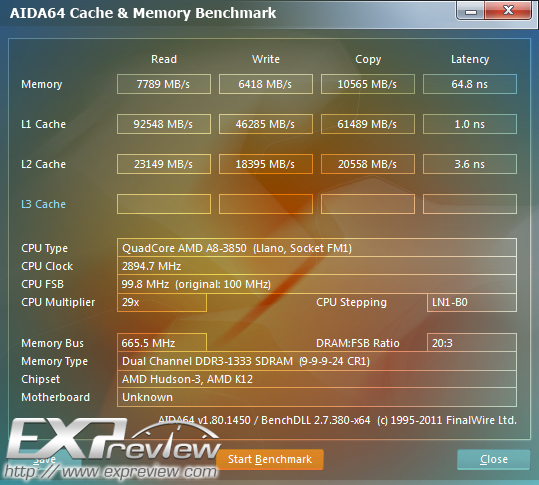
Task: Click the L1 Cache Read 92548 MB/s field
Action: [x=164, y=124]
